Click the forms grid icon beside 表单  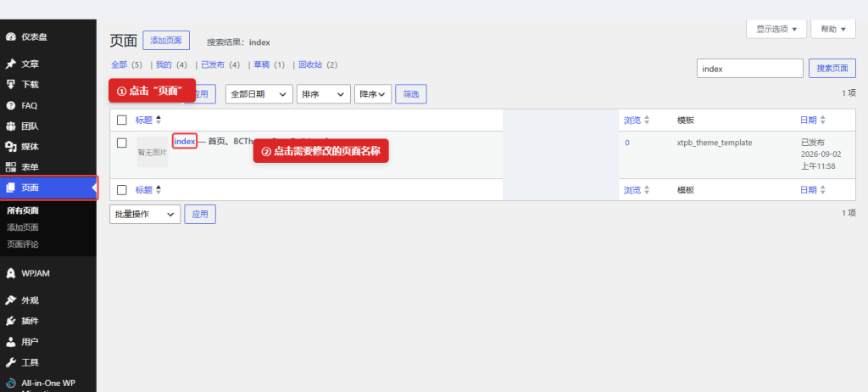10,167
